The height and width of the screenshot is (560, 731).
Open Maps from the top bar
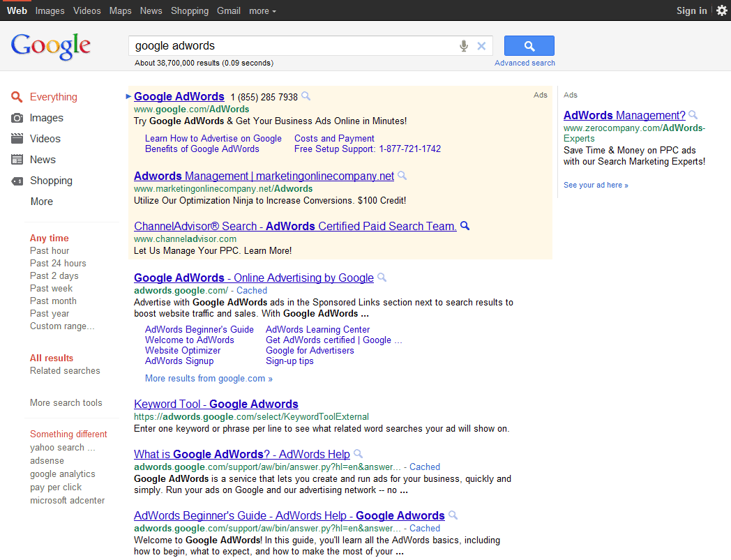coord(120,10)
